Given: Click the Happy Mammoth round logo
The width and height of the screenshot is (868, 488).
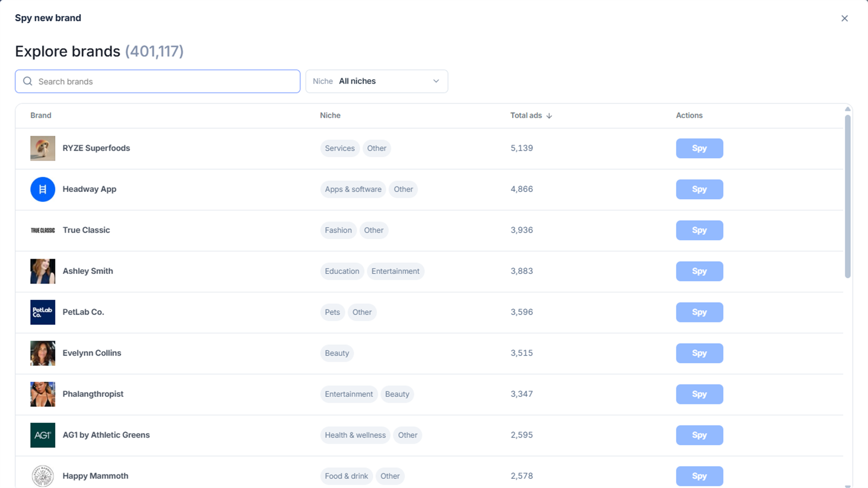Looking at the screenshot, I should click(43, 476).
